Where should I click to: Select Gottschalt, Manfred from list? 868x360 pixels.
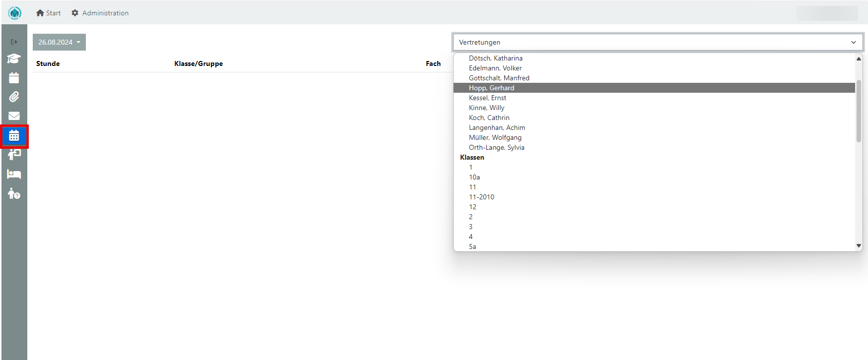[x=654, y=78]
